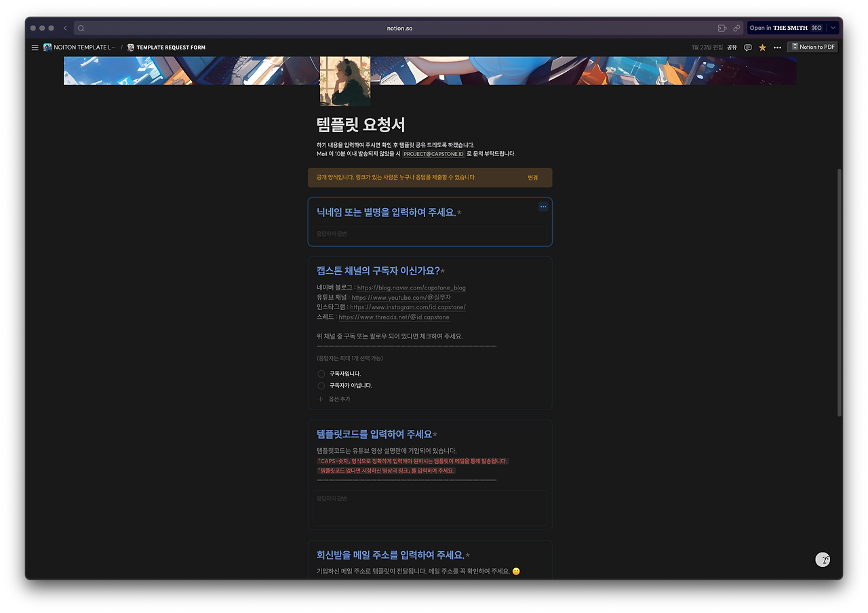Click the puzzle-piece extension icon in the toolbar
868x613 pixels.
click(722, 27)
